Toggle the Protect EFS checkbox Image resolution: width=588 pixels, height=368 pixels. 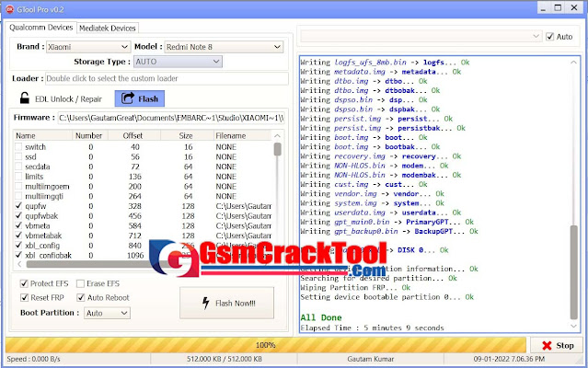click(24, 283)
